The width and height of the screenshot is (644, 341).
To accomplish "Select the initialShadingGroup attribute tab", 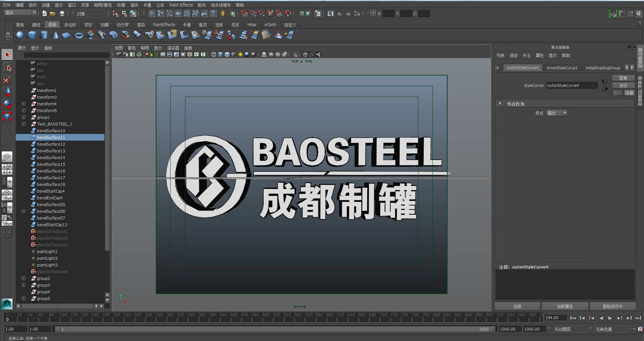I will (603, 68).
